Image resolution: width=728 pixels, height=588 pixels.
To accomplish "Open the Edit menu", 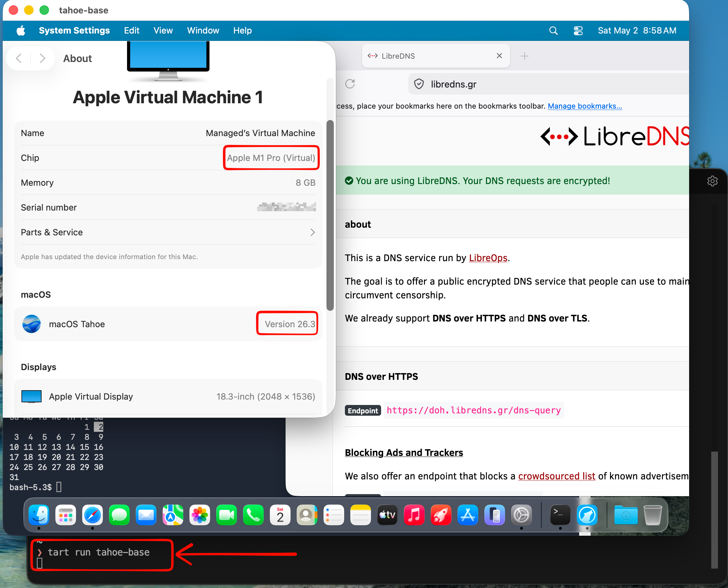I will click(132, 31).
